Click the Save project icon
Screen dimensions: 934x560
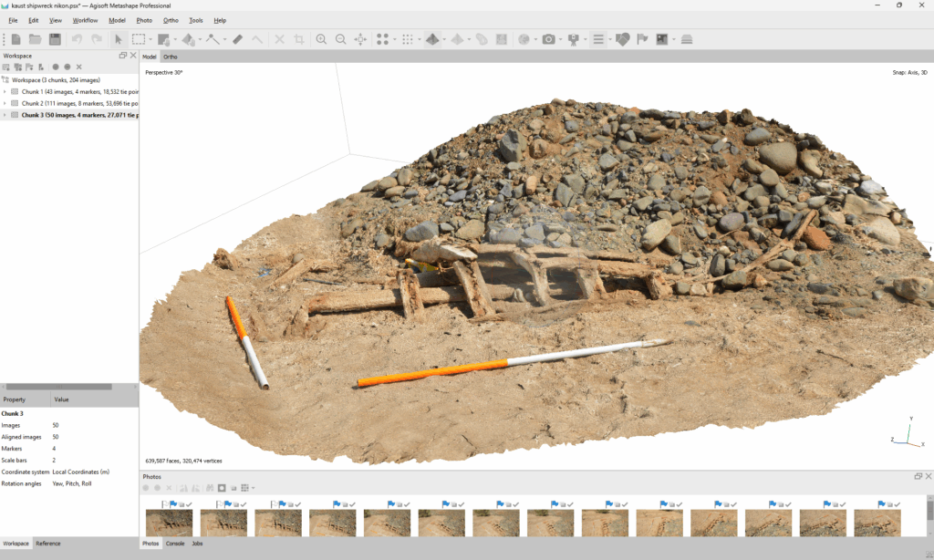tap(55, 39)
